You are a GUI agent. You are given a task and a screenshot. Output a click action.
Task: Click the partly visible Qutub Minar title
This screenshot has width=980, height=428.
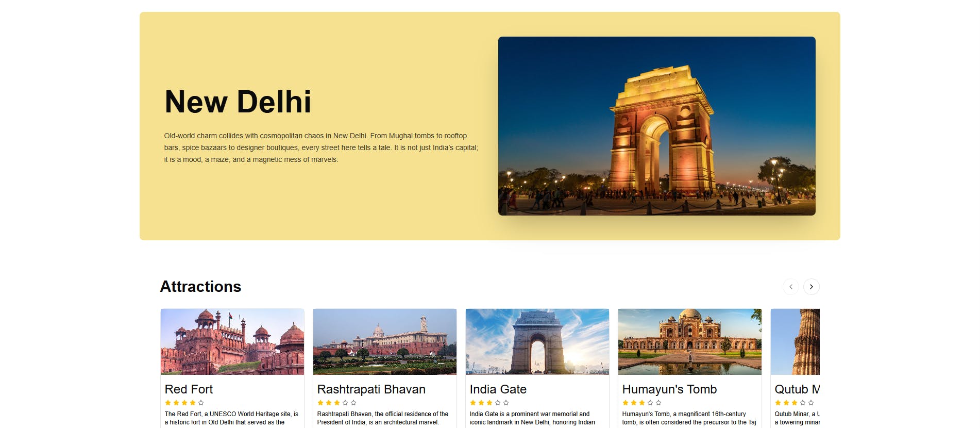click(x=797, y=389)
